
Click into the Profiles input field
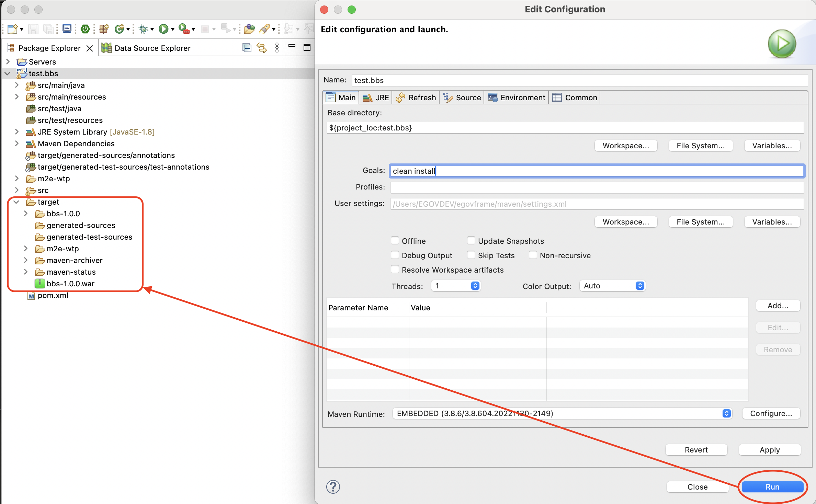click(x=597, y=187)
